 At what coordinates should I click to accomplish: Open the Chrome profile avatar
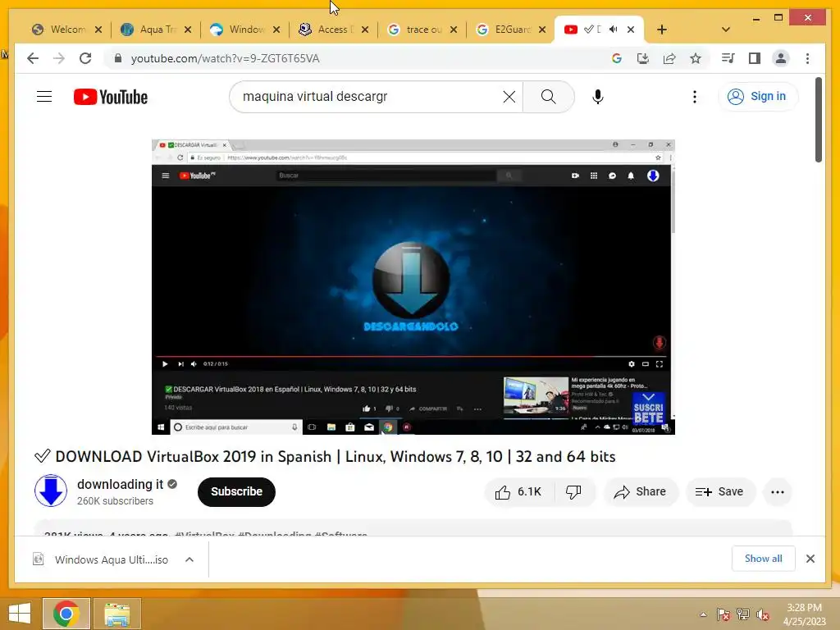781,58
